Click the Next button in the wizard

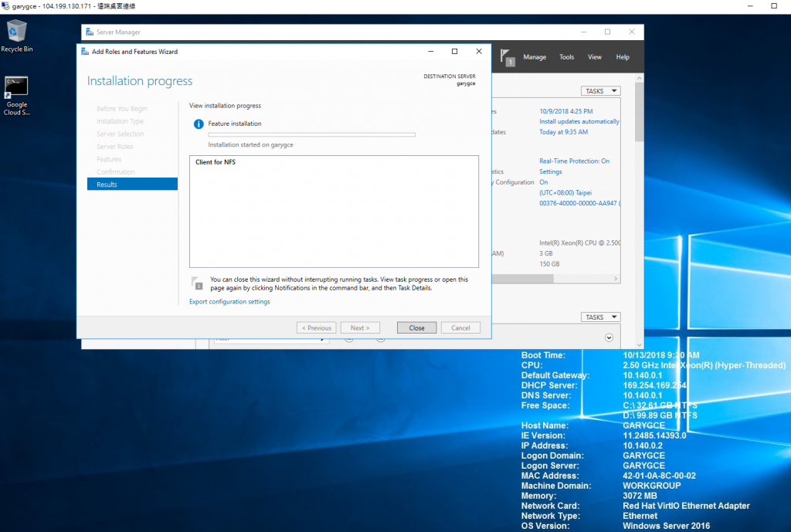(x=360, y=328)
